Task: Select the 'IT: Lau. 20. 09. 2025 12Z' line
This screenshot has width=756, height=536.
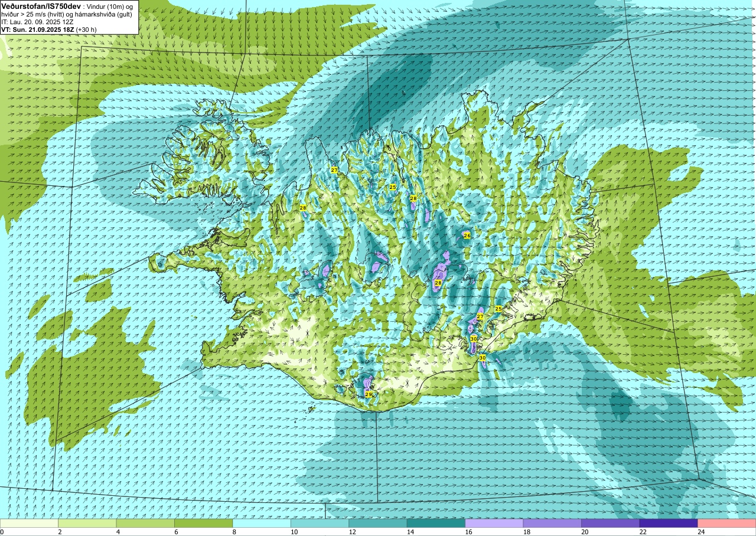Action: pyautogui.click(x=37, y=21)
